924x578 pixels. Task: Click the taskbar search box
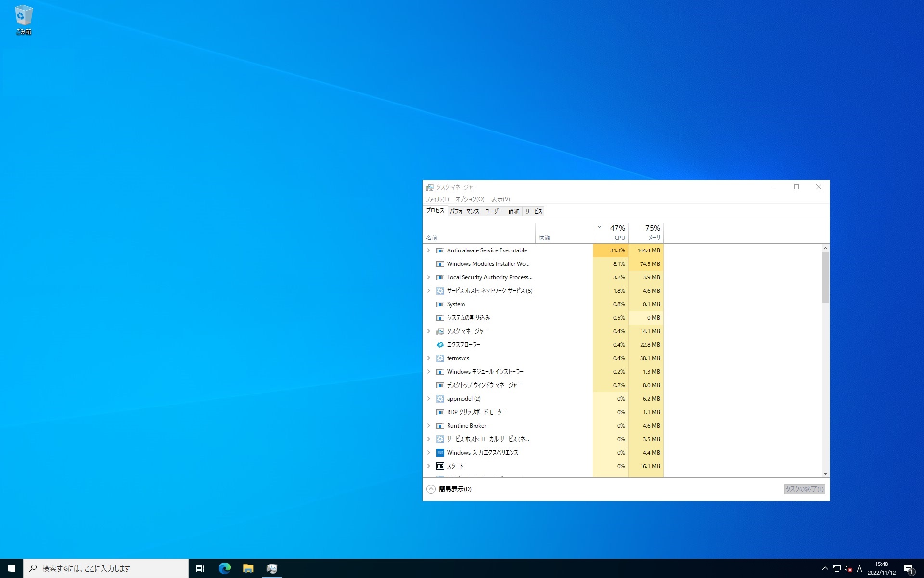[106, 568]
